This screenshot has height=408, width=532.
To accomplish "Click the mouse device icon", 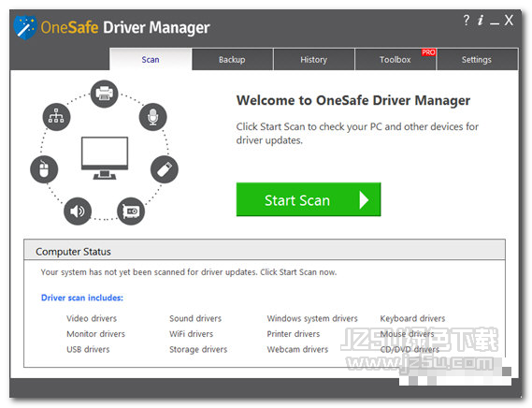I will (x=44, y=169).
